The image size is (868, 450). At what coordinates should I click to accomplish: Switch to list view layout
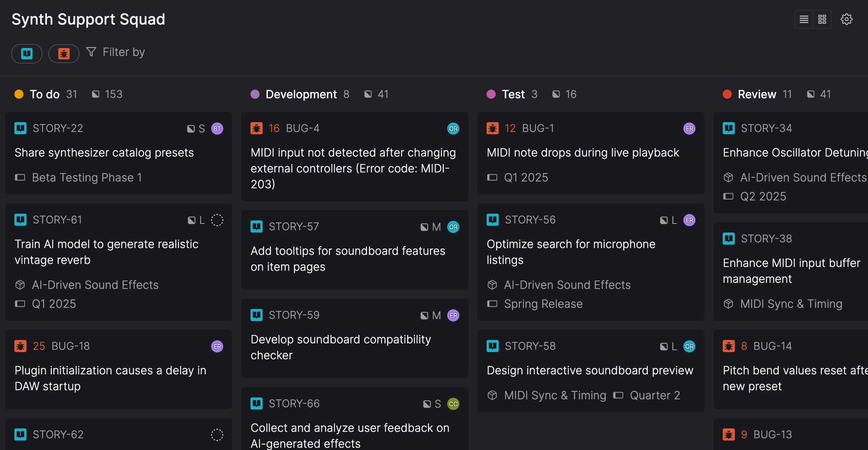(x=804, y=19)
